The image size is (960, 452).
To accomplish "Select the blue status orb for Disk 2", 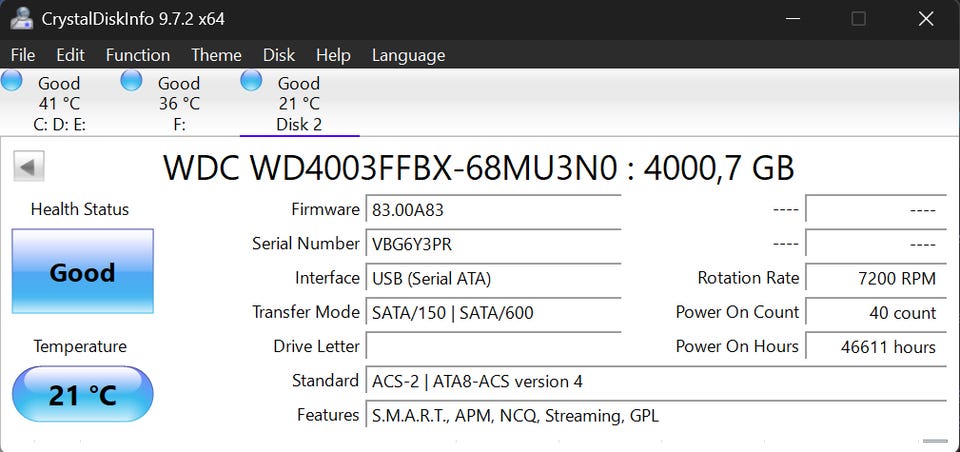I will (x=252, y=82).
